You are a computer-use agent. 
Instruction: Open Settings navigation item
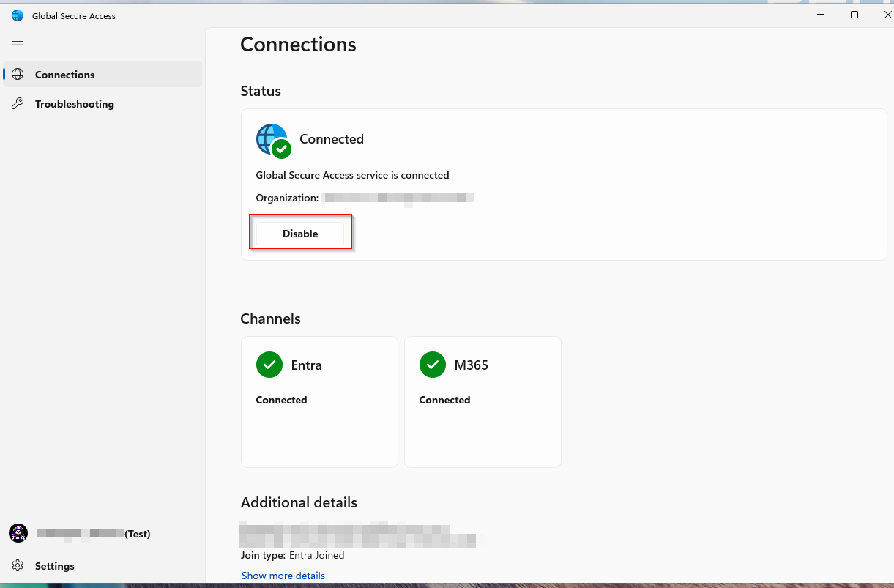(x=103, y=565)
